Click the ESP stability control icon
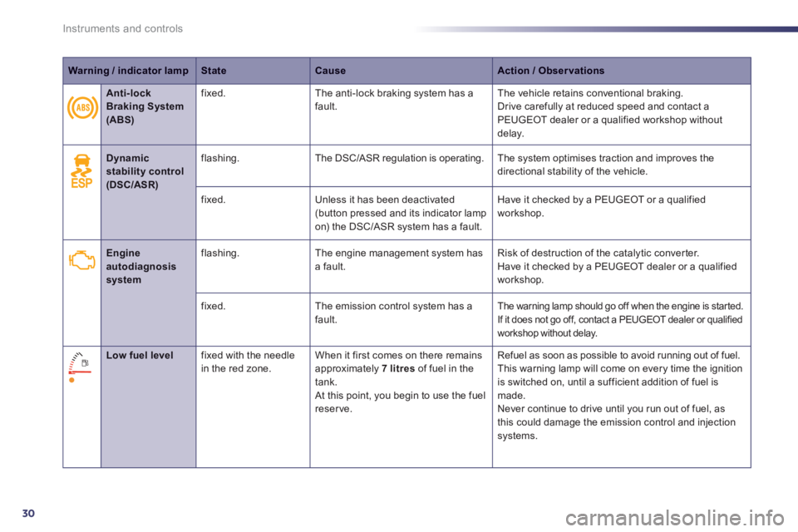 click(x=82, y=171)
